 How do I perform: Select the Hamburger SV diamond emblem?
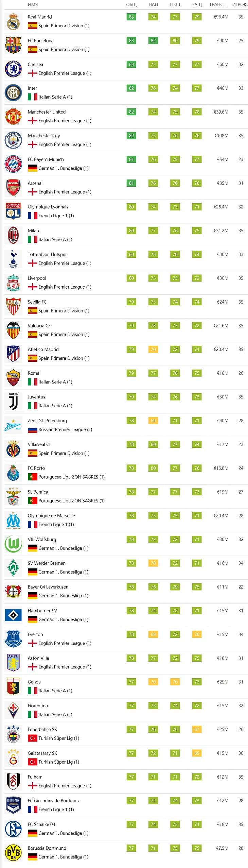click(13, 615)
